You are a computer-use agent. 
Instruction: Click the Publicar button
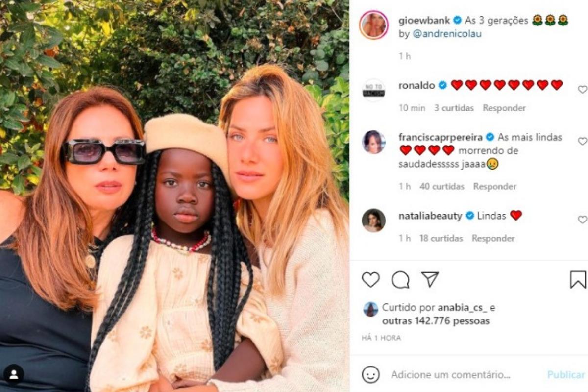[566, 375]
